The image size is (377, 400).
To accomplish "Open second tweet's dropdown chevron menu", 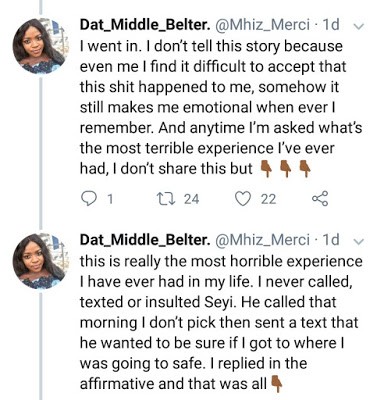I will tap(359, 241).
